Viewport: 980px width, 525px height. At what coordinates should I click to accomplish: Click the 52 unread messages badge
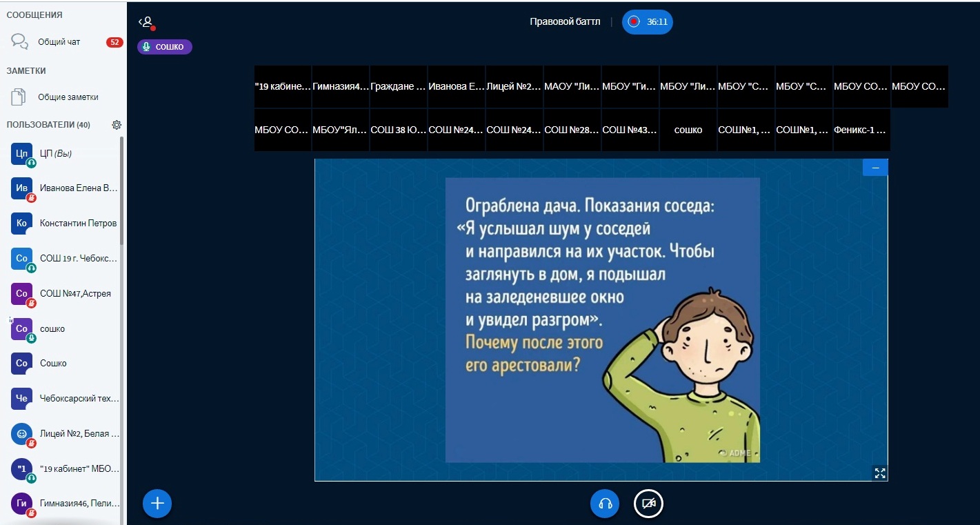tap(114, 42)
